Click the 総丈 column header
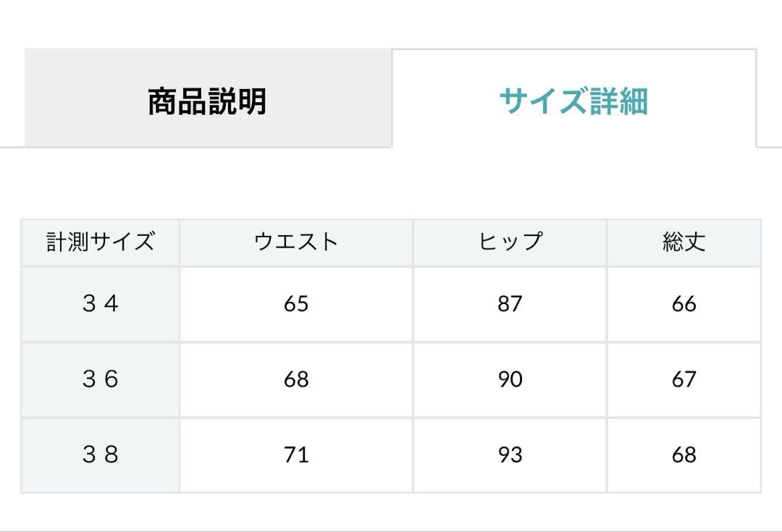The width and height of the screenshot is (782, 532). [x=684, y=242]
